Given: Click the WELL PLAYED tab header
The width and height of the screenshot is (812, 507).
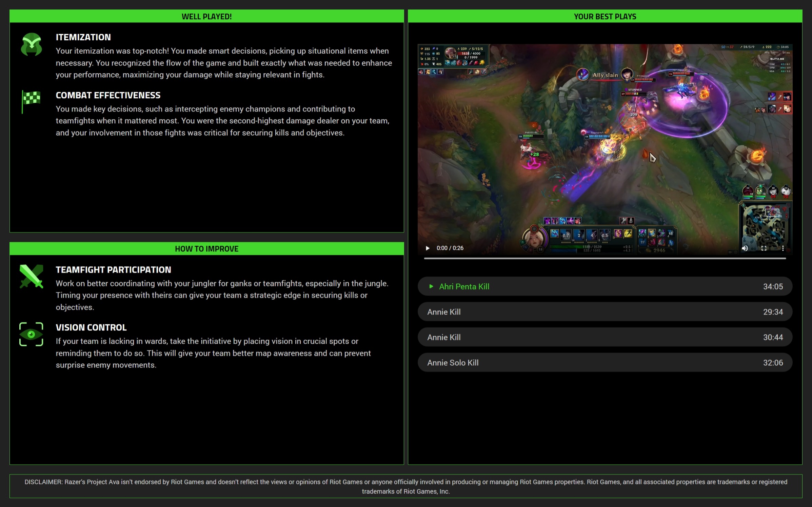Looking at the screenshot, I should click(x=207, y=16).
